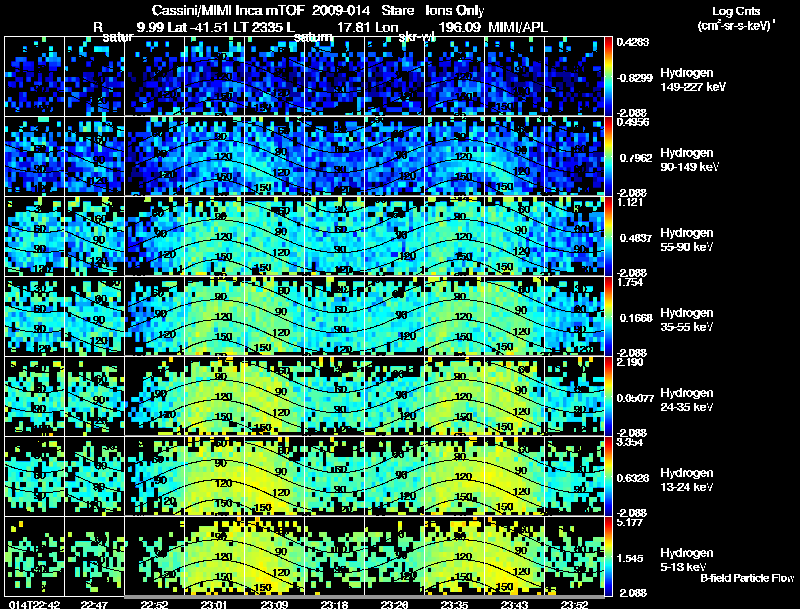Click the '1.754' colorbar value
This screenshot has height=609, width=800.
click(630, 282)
